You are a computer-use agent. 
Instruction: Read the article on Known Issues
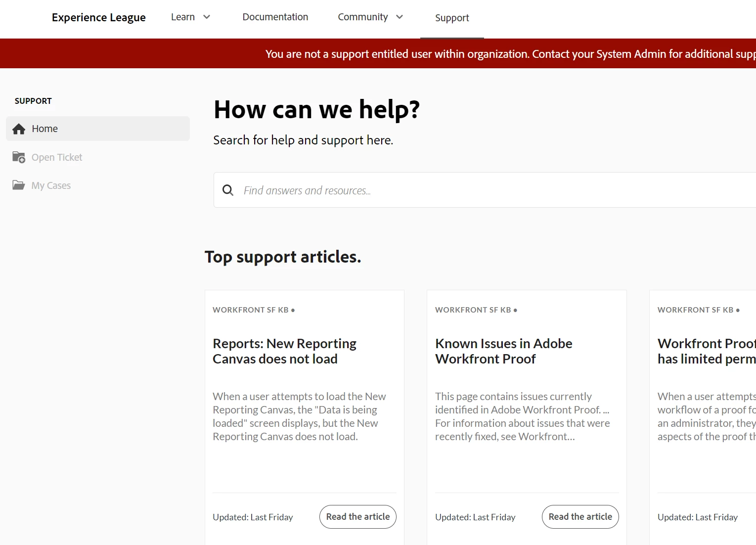(580, 517)
